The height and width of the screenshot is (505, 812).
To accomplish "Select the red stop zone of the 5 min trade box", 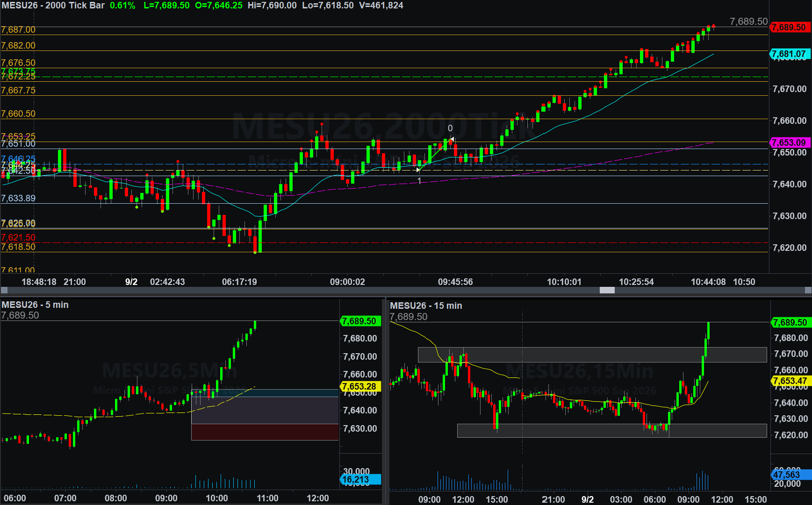I will click(x=265, y=432).
